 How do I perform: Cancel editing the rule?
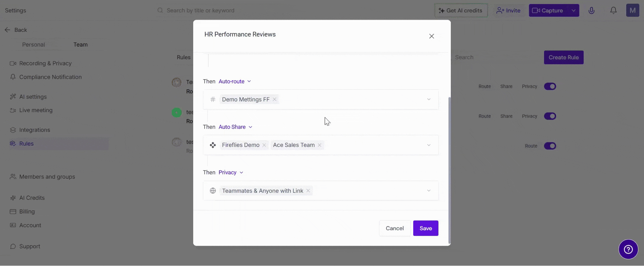pos(394,228)
